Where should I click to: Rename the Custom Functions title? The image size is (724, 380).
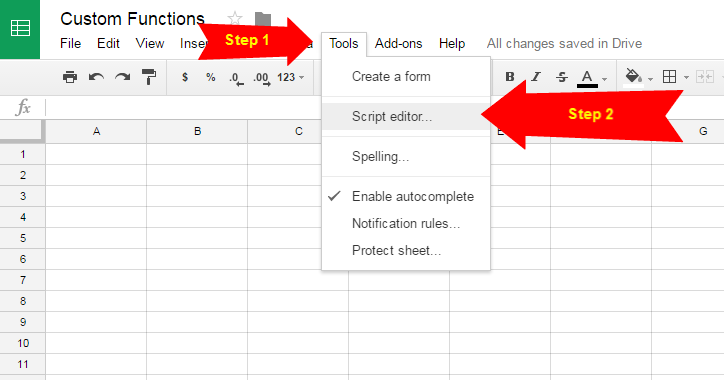click(x=133, y=19)
